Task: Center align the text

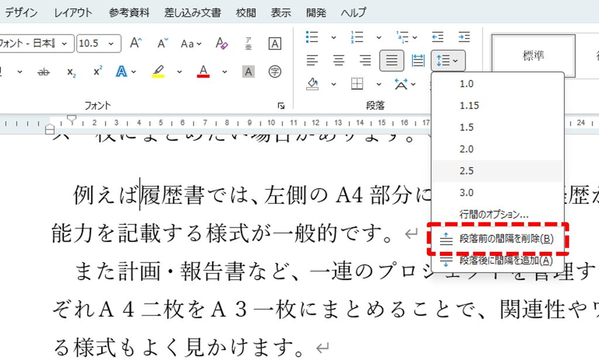Action: [x=339, y=60]
